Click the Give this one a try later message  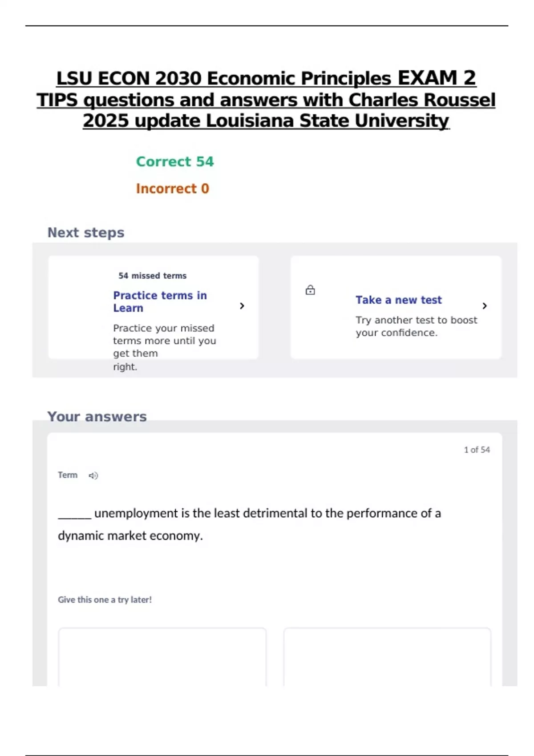pos(105,599)
